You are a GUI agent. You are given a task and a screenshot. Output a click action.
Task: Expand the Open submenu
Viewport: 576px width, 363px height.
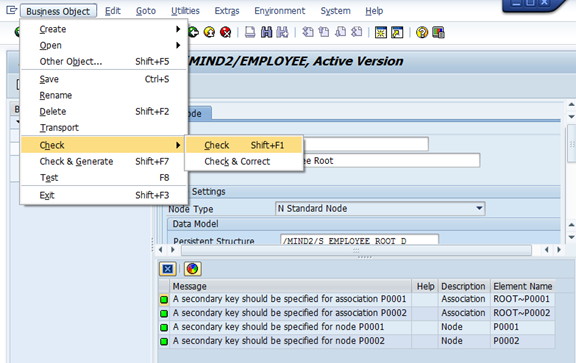click(x=104, y=45)
